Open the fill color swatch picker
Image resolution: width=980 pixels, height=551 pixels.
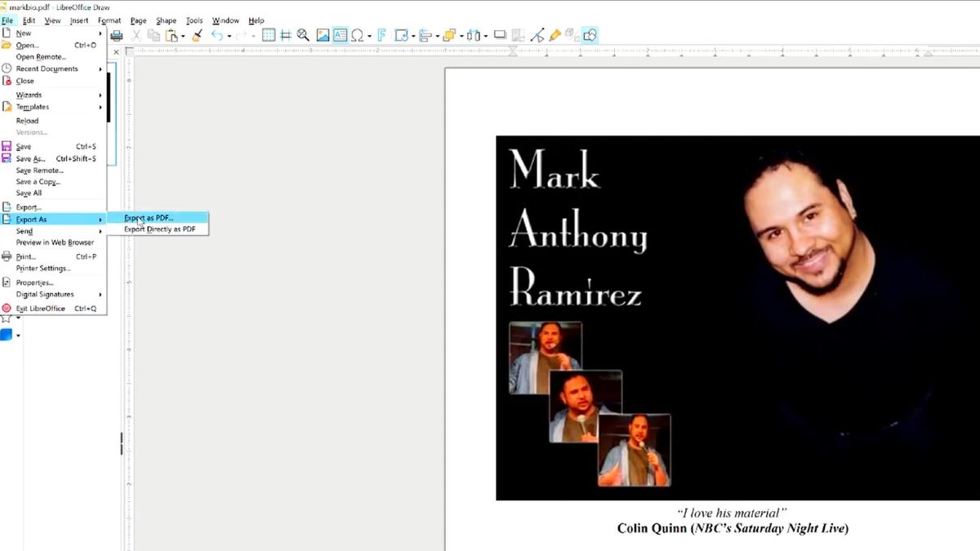20,334
